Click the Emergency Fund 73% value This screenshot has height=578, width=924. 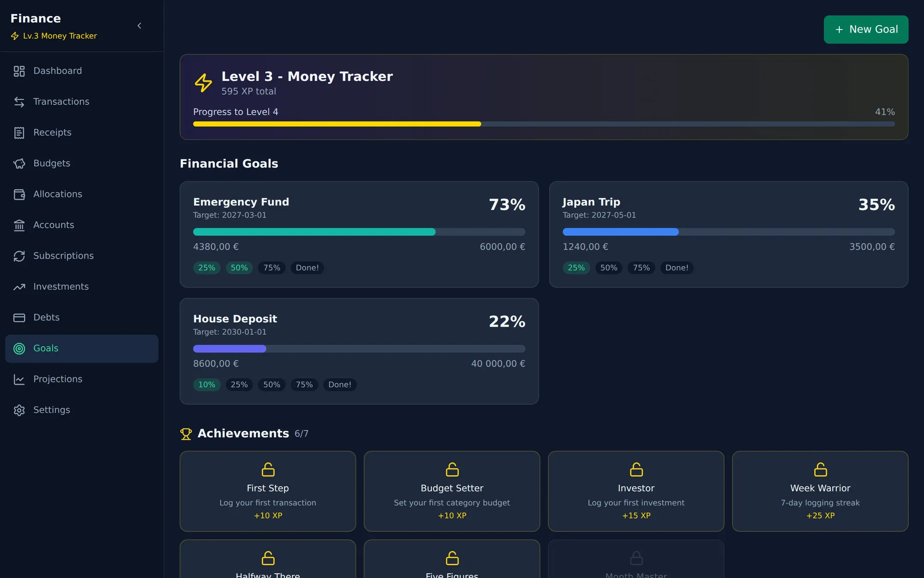point(507,205)
